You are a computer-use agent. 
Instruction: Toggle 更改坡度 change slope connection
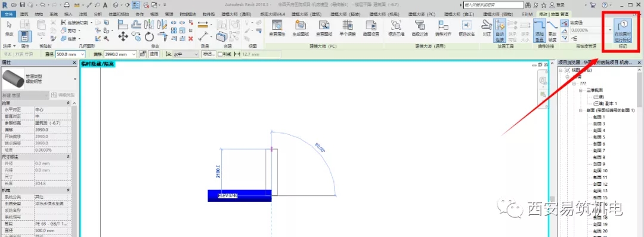(x=553, y=31)
